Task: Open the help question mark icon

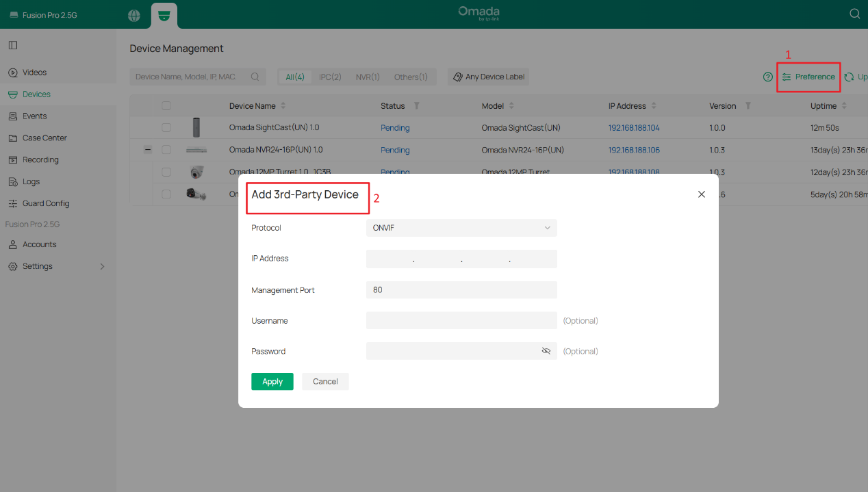Action: pyautogui.click(x=768, y=77)
